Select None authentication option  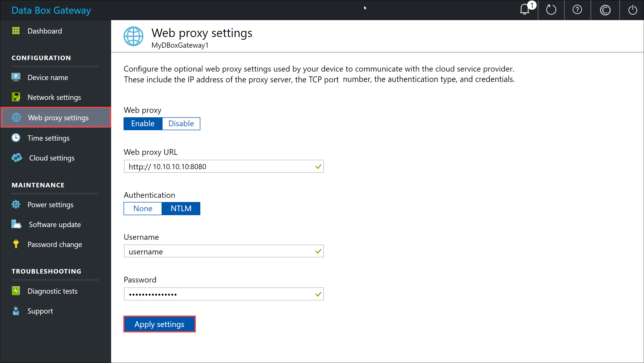(x=143, y=208)
